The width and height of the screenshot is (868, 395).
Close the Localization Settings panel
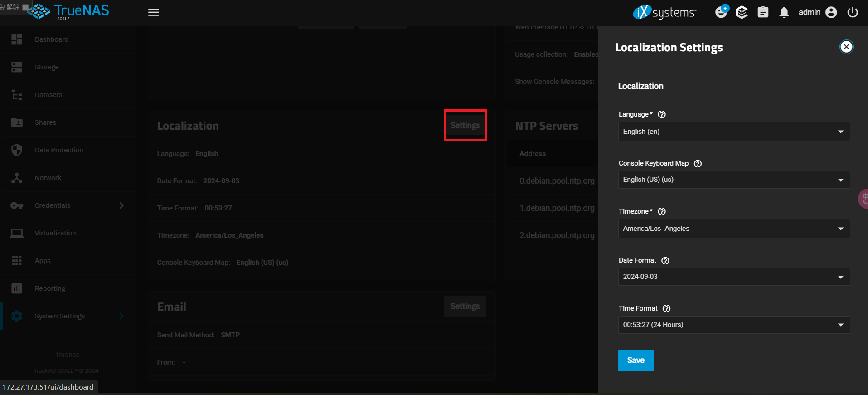click(x=846, y=47)
